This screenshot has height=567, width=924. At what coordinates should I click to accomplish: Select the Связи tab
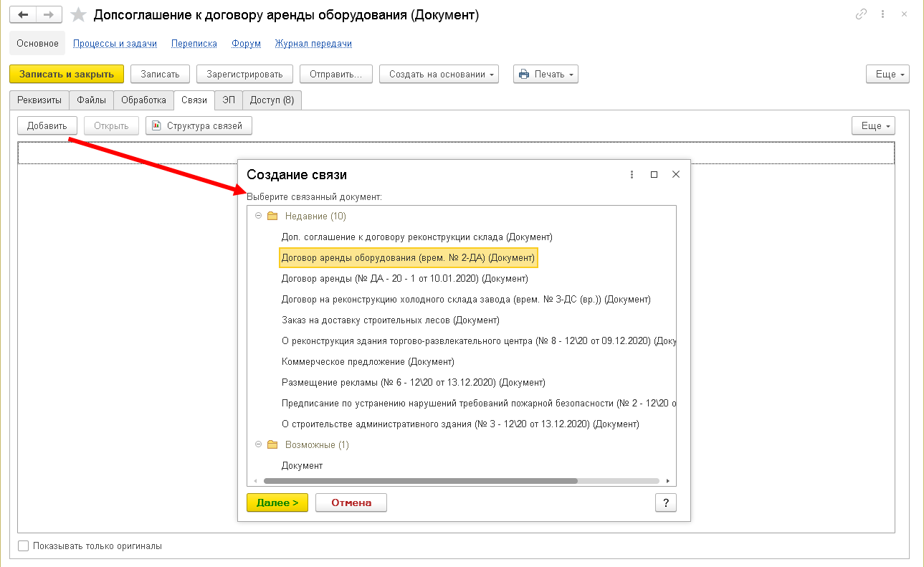(194, 100)
